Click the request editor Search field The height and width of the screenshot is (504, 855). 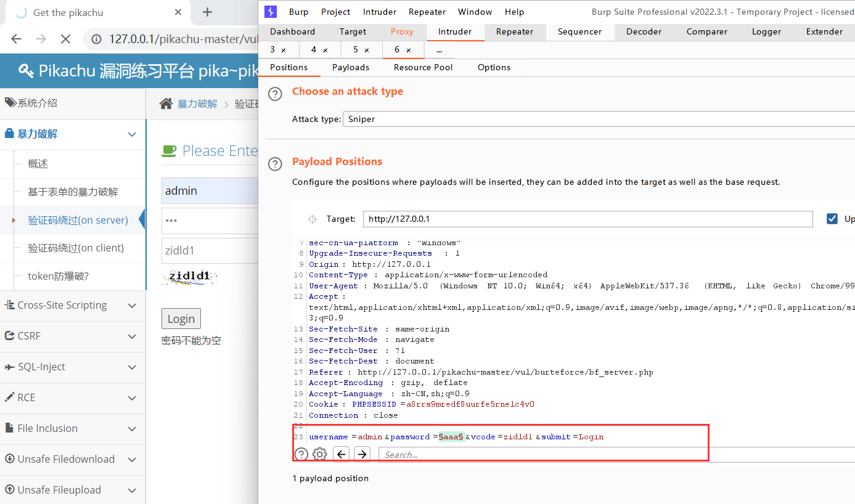coord(616,455)
